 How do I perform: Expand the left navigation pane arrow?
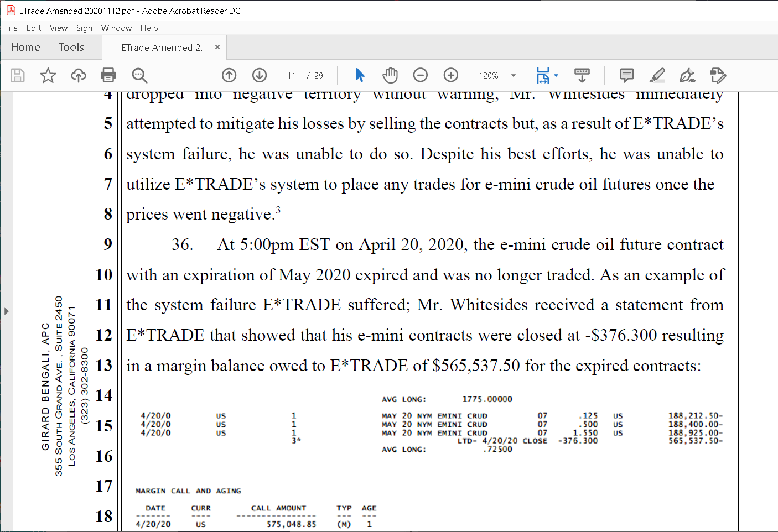click(x=6, y=311)
